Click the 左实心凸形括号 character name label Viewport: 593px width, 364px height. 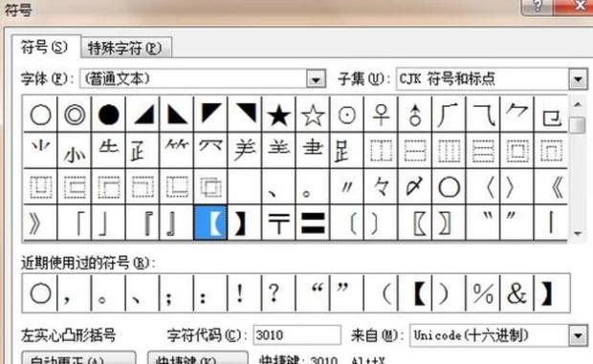tap(69, 335)
